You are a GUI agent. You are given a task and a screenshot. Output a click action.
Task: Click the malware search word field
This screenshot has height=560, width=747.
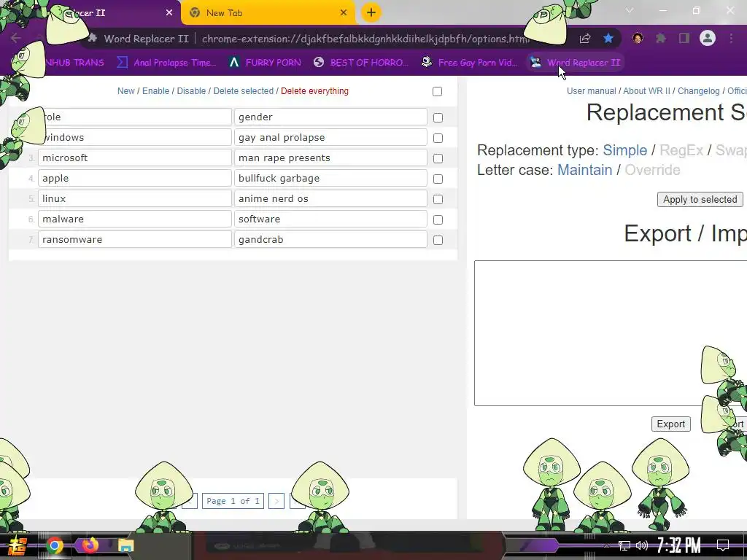[135, 219]
